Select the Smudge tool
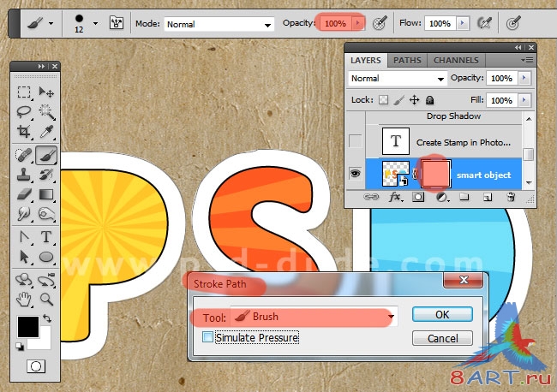The width and height of the screenshot is (557, 392). (24, 214)
